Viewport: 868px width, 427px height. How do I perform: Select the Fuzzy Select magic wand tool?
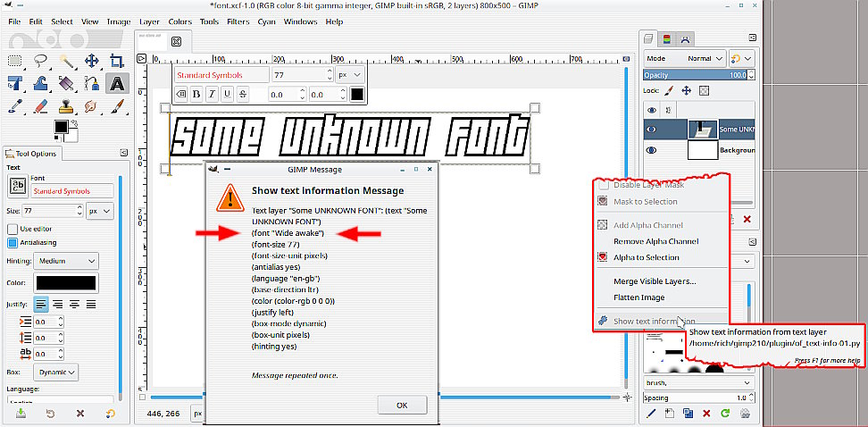coord(66,61)
